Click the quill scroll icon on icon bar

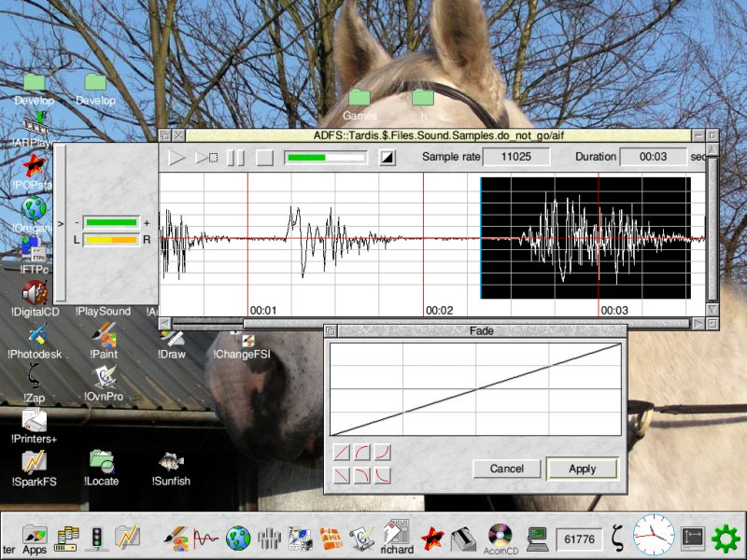tap(363, 539)
